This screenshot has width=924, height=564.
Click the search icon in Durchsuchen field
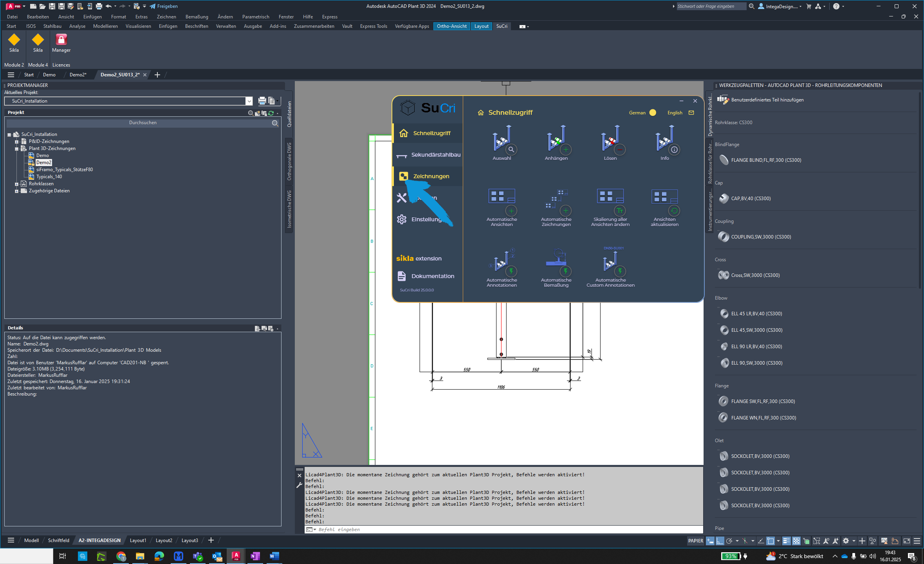[x=275, y=123]
